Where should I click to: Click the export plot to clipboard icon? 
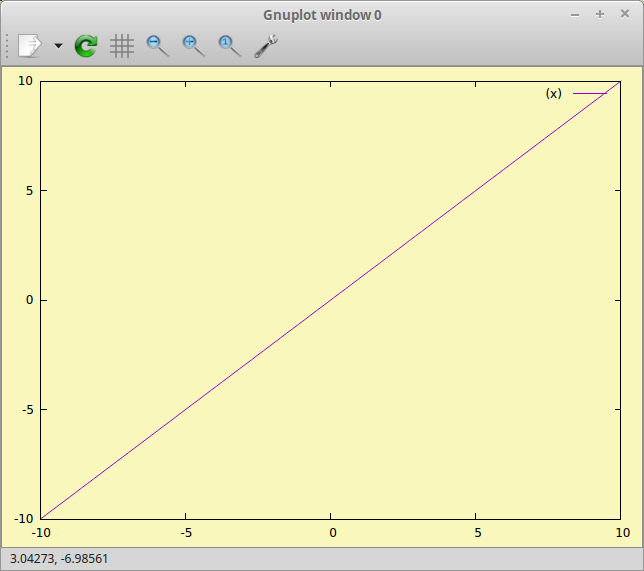pyautogui.click(x=31, y=45)
